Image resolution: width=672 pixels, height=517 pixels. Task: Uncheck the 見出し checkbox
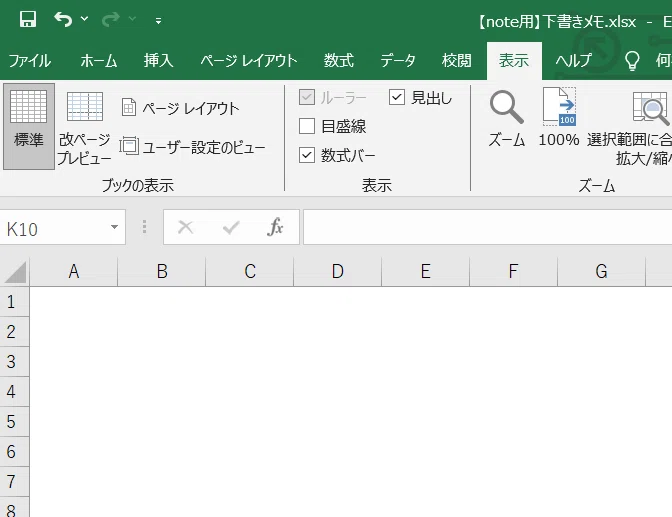coord(397,97)
